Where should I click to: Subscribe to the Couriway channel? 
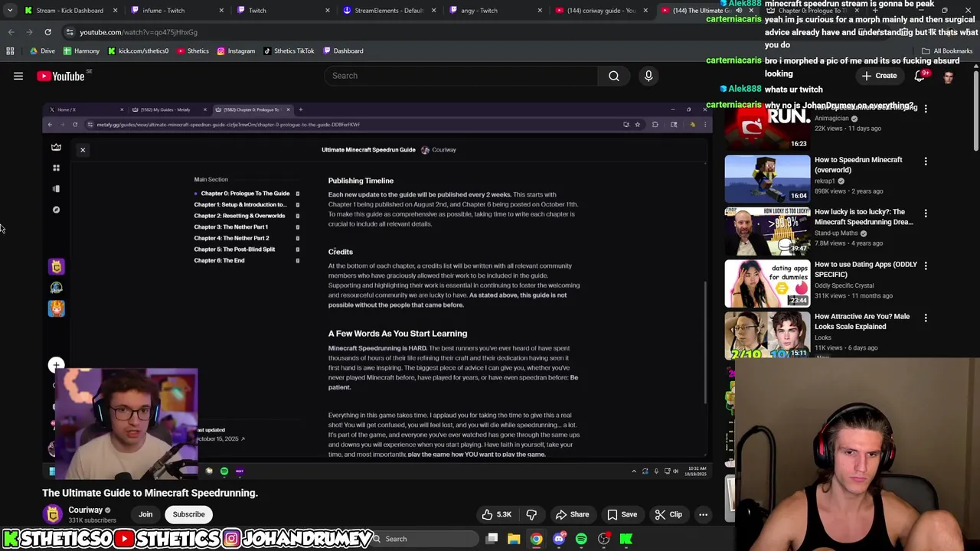188,514
